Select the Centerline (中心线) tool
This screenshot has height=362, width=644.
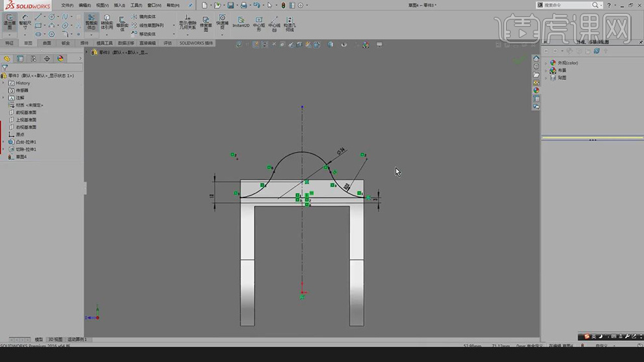[x=275, y=23]
